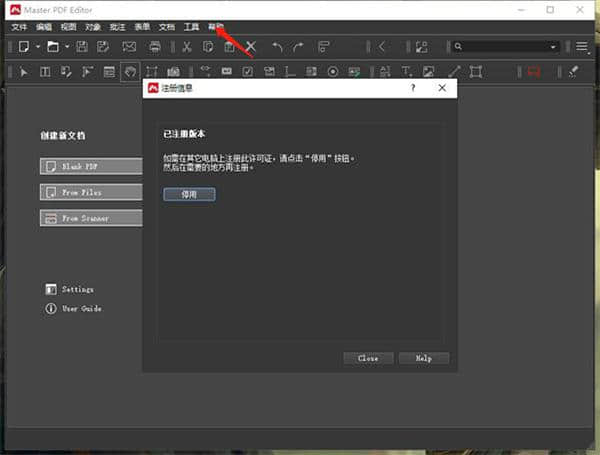The image size is (600, 455).
Task: Click the Undo arrow icon
Action: click(x=277, y=47)
